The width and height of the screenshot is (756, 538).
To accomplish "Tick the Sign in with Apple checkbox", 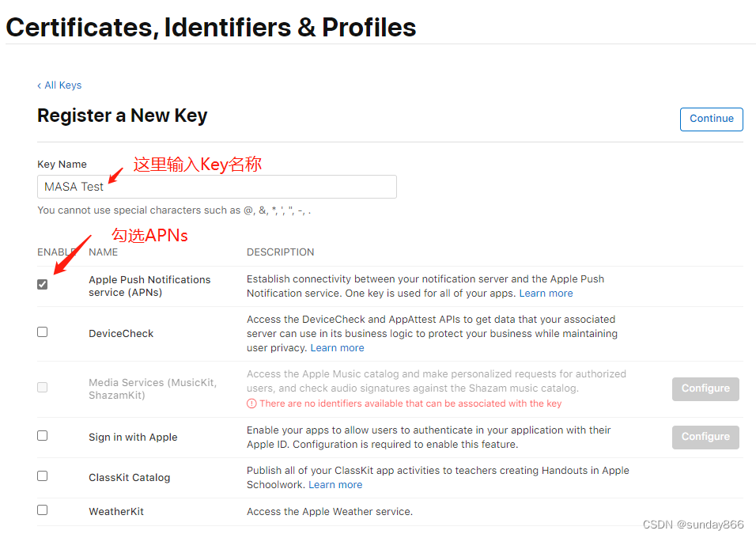I will click(43, 436).
